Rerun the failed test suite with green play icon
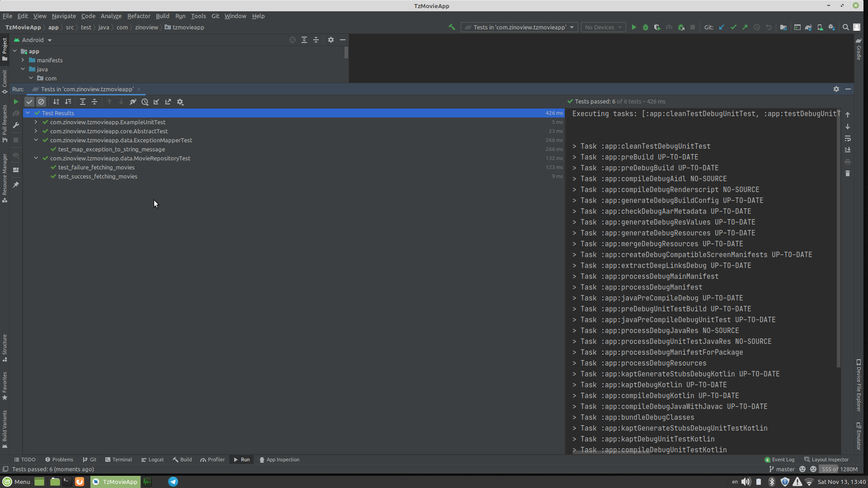The width and height of the screenshot is (868, 488). 16,102
